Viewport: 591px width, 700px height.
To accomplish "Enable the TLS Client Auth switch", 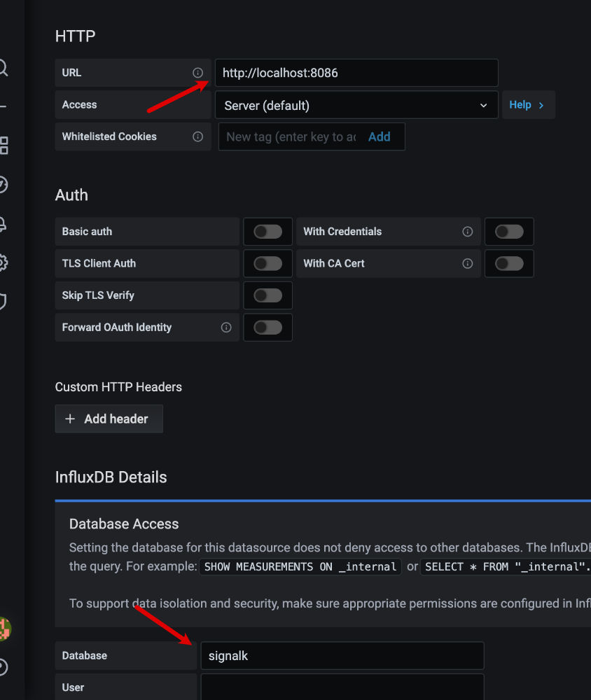I will coord(267,264).
